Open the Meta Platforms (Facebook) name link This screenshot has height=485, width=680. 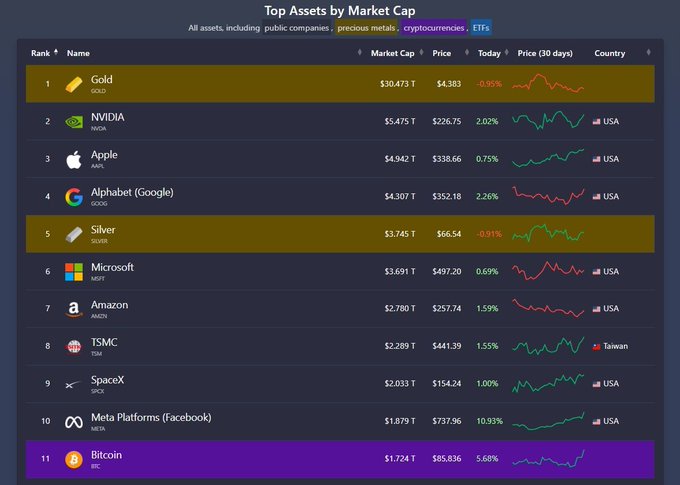(151, 417)
